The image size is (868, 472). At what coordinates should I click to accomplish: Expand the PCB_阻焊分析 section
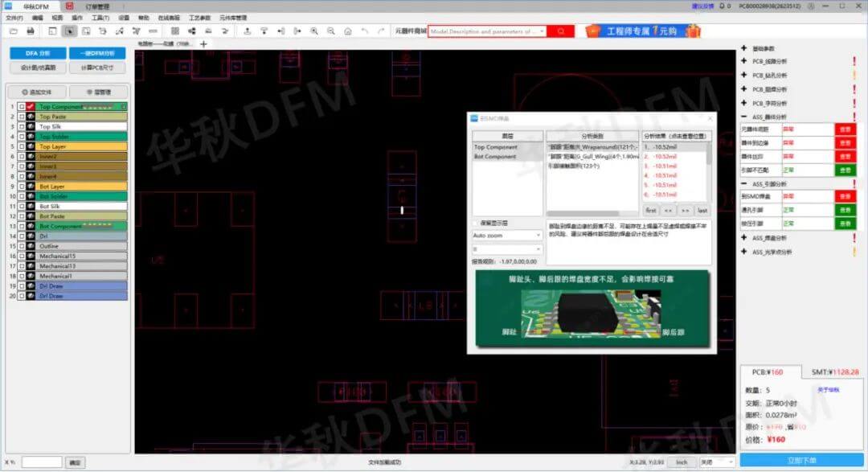[x=743, y=88]
